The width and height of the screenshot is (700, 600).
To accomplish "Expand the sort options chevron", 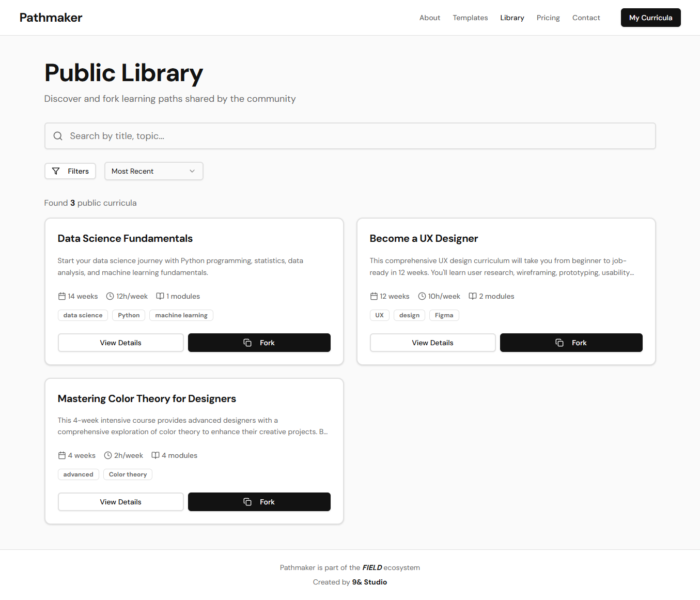I will click(x=192, y=171).
